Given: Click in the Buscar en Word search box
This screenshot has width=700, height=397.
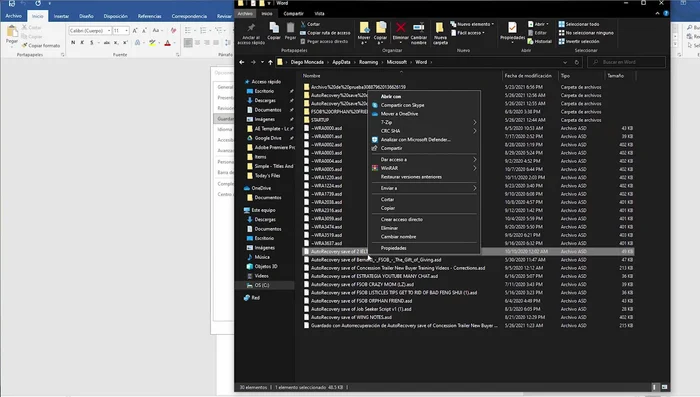Looking at the screenshot, I should (626, 62).
